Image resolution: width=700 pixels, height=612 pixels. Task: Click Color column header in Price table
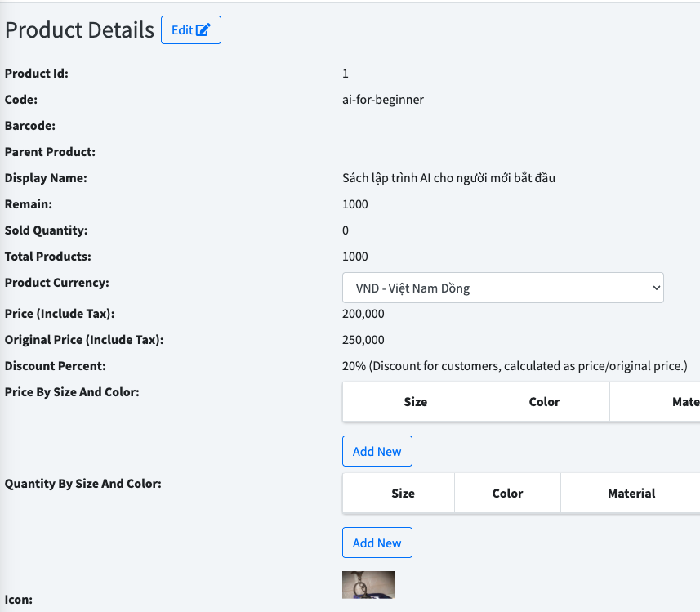pos(544,402)
